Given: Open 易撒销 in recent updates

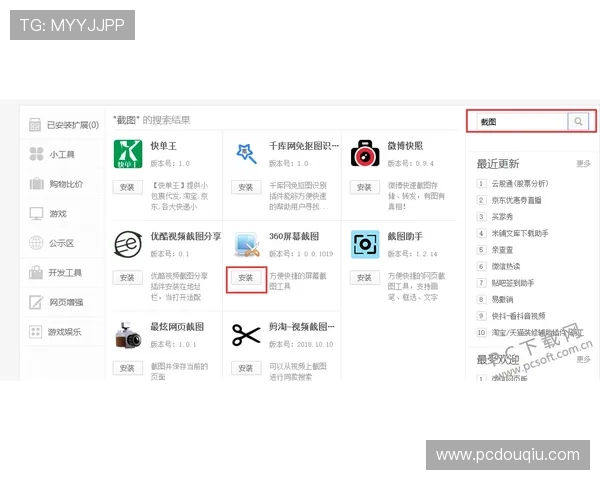Looking at the screenshot, I should pyautogui.click(x=502, y=299).
